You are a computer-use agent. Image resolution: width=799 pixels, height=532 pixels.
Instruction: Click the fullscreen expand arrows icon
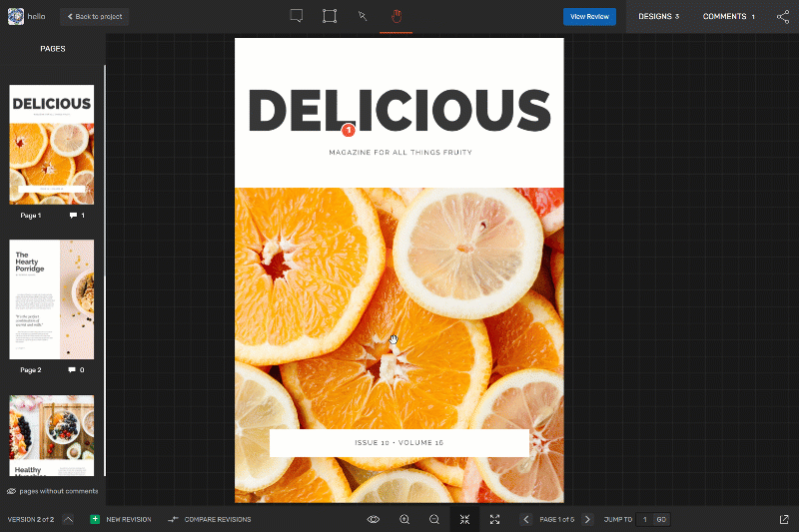pyautogui.click(x=494, y=519)
